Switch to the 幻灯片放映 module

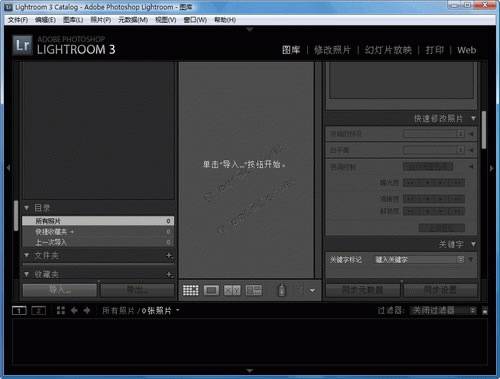[x=388, y=50]
